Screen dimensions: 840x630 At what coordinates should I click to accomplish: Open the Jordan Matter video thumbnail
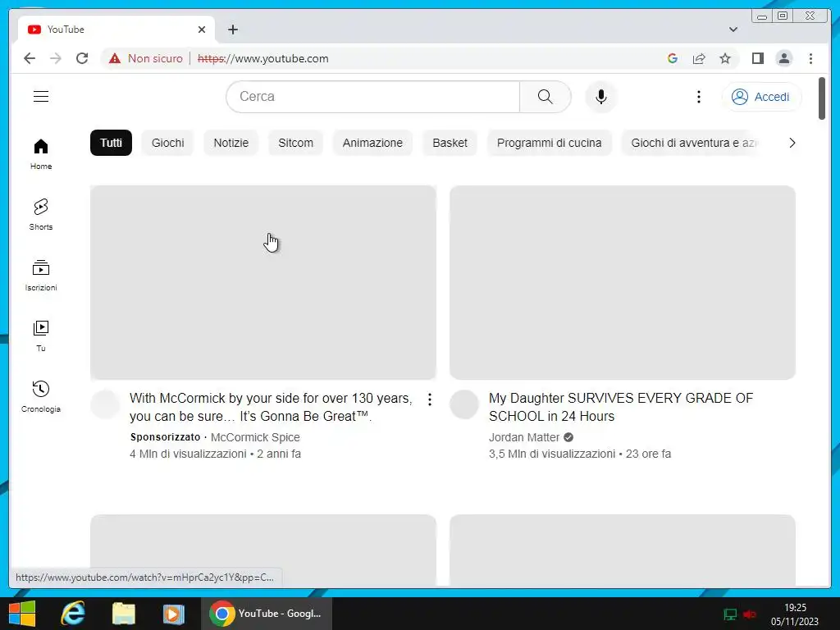(623, 282)
